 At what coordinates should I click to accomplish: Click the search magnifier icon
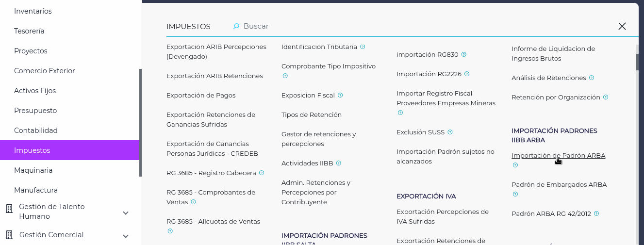(x=236, y=26)
